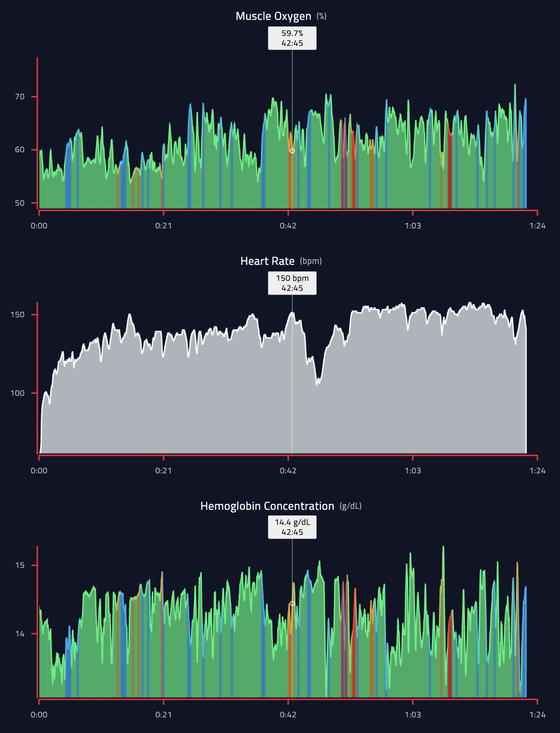
Task: Select the cursor data point on Heart Rate graph
Action: pos(292,314)
